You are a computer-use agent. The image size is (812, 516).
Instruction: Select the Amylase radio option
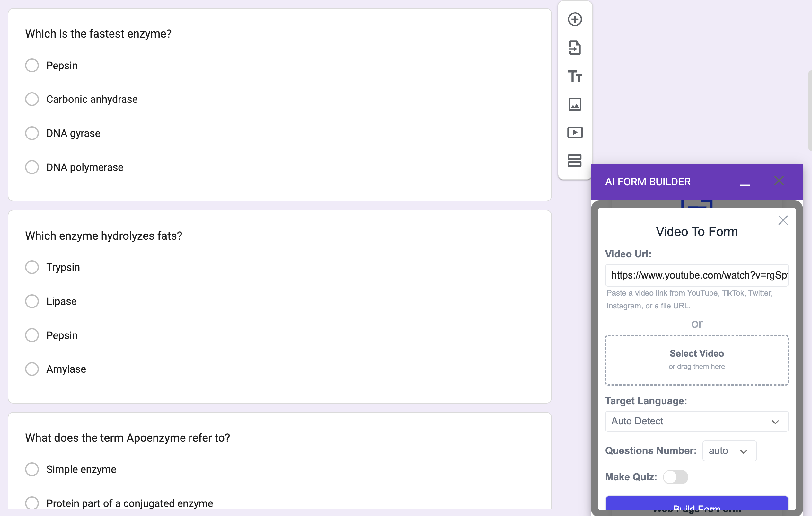pos(32,369)
